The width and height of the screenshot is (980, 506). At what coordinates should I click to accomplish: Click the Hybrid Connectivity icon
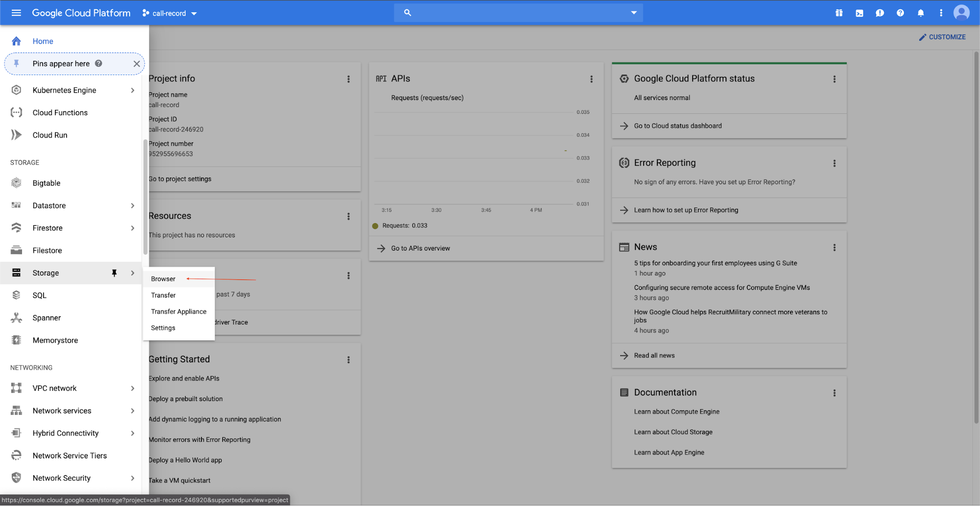pyautogui.click(x=16, y=433)
